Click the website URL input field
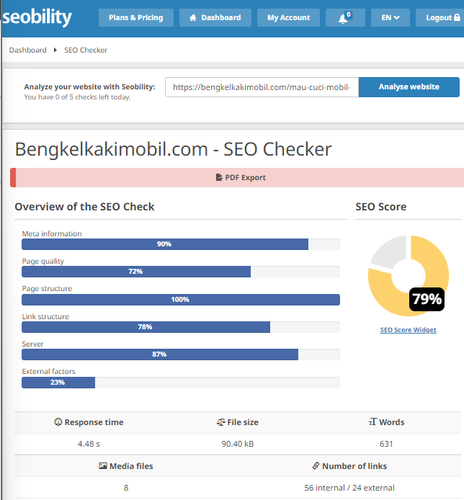464x500 pixels. (262, 87)
